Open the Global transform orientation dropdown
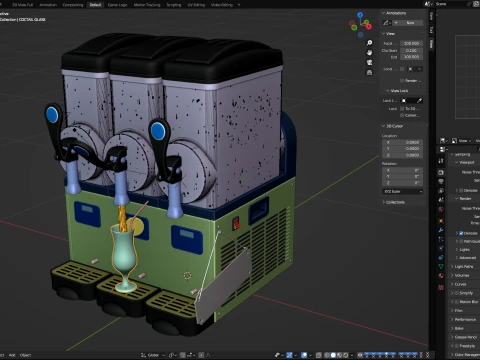 pyautogui.click(x=153, y=355)
